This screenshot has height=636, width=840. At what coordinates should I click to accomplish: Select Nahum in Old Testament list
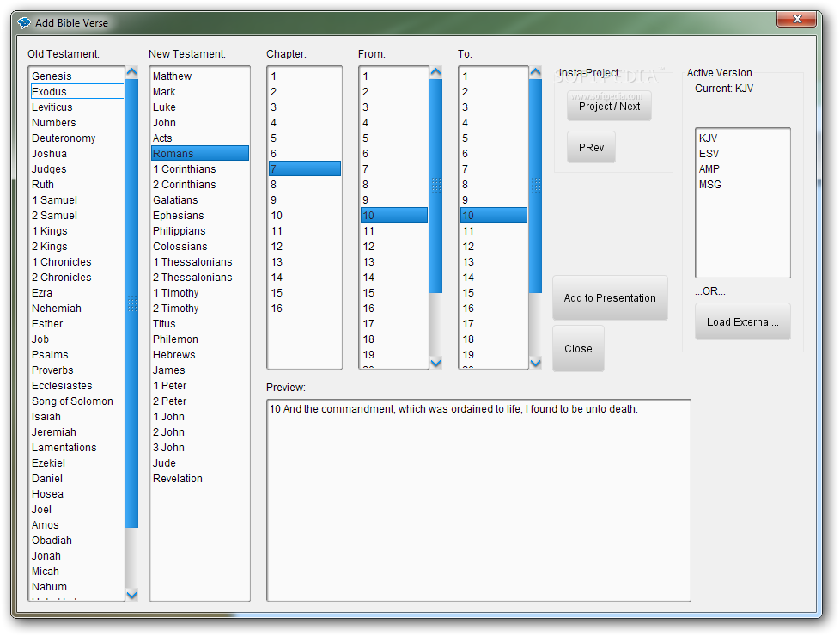click(76, 587)
